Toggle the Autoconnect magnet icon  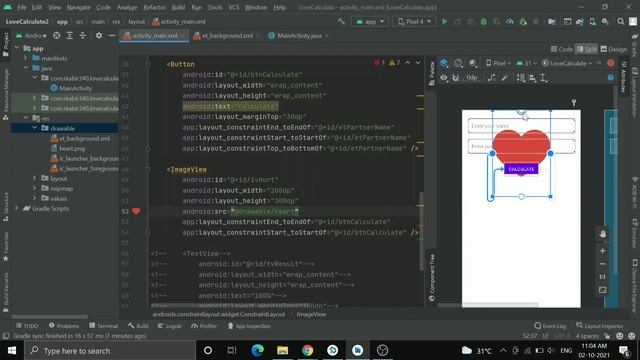pos(456,78)
